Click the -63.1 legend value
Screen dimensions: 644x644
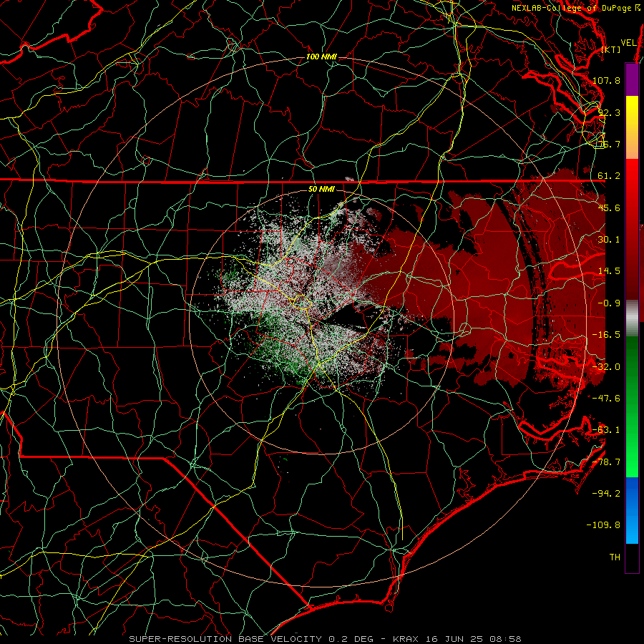click(x=607, y=430)
